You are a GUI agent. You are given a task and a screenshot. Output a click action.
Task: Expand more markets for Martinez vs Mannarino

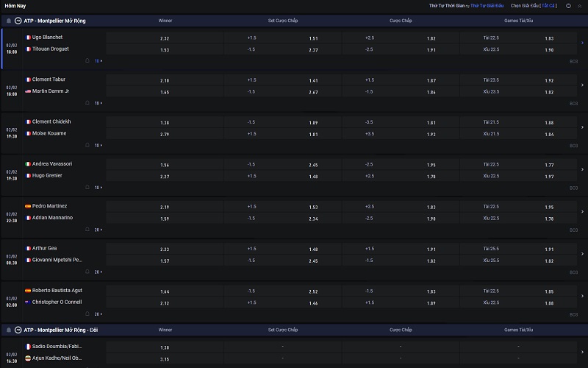(x=98, y=230)
